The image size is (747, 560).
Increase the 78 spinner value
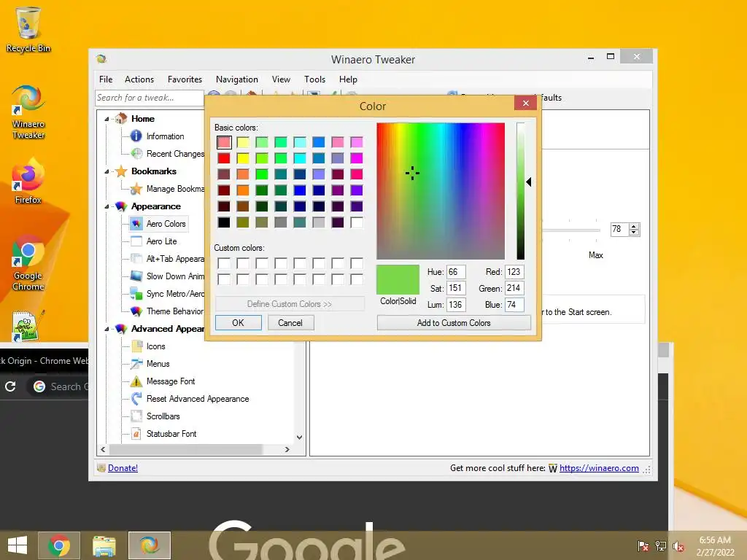pos(634,227)
